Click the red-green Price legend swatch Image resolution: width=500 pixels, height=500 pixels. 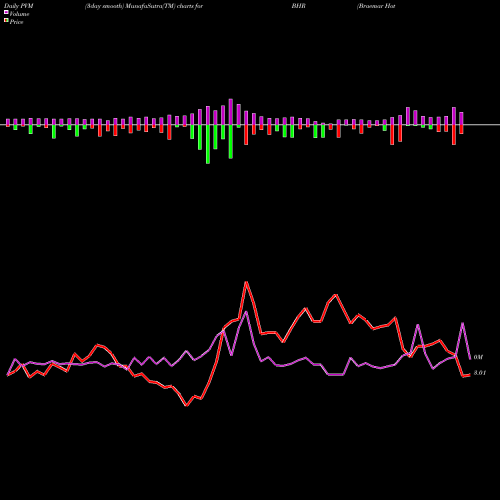tap(6, 21)
